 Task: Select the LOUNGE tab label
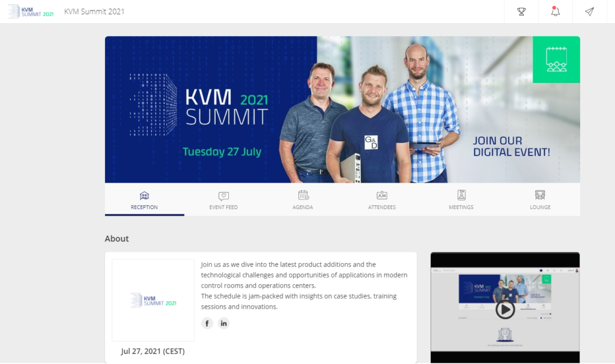[x=540, y=207]
